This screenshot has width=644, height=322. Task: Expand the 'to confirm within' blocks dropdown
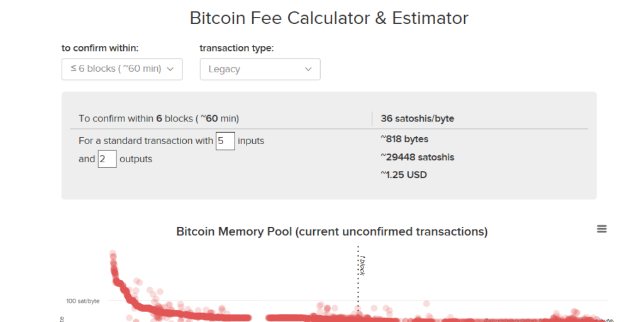[122, 69]
